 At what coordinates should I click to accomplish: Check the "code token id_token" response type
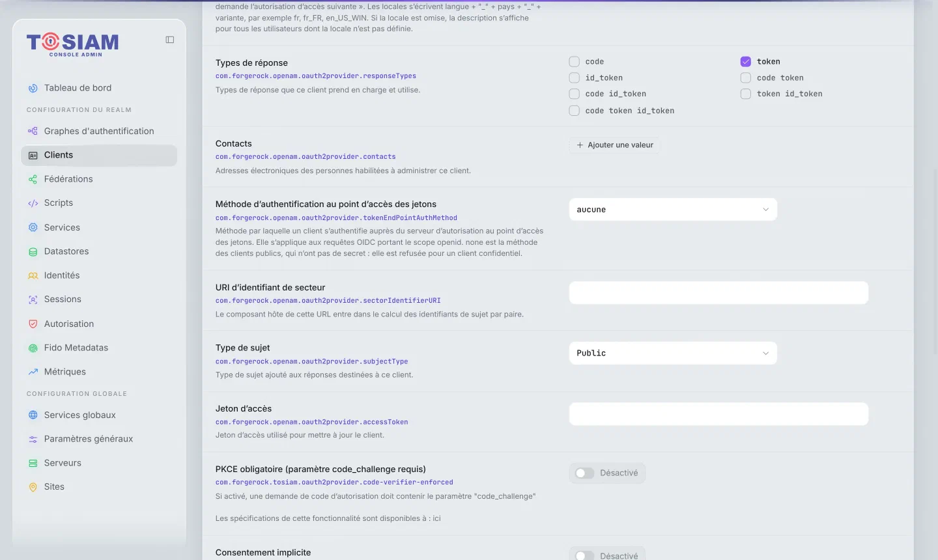[575, 111]
